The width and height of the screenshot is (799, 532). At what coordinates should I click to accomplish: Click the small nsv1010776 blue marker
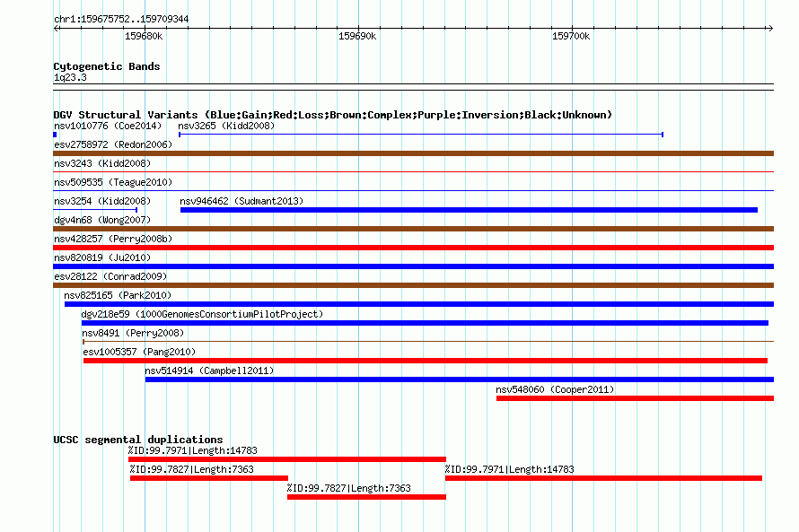pyautogui.click(x=55, y=135)
